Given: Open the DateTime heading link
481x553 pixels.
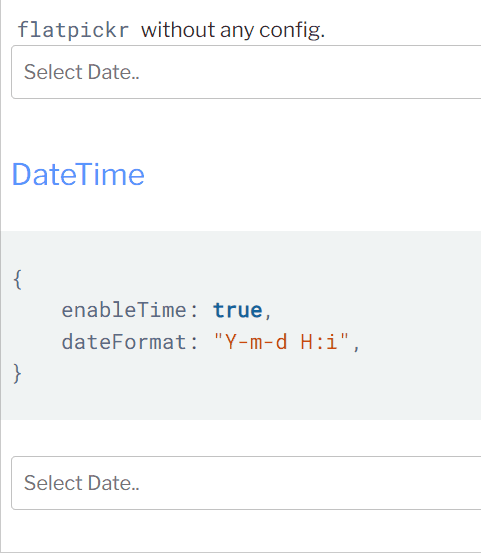Looking at the screenshot, I should tap(78, 174).
